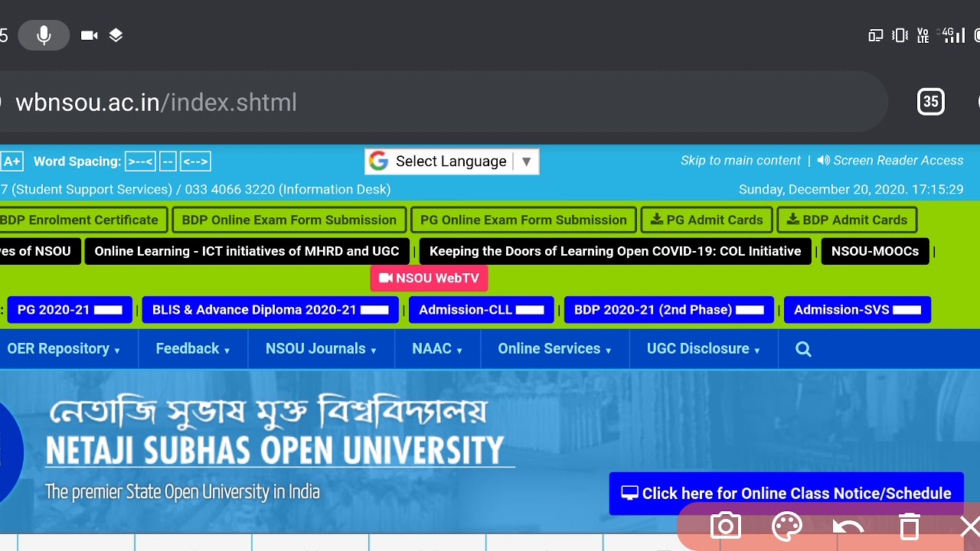Expand the Online Services menu
This screenshot has width=980, height=551.
pyautogui.click(x=554, y=349)
